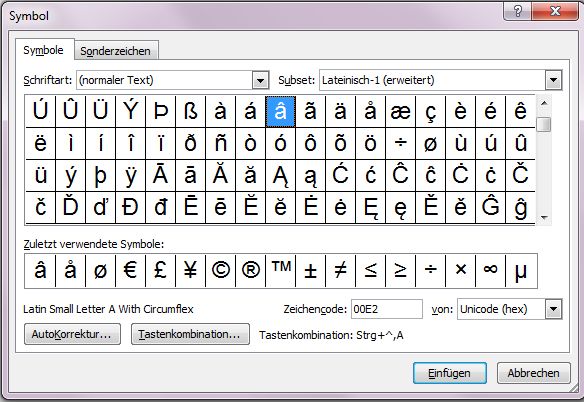
Task: Select the ® registered trademark symbol
Action: 251,270
